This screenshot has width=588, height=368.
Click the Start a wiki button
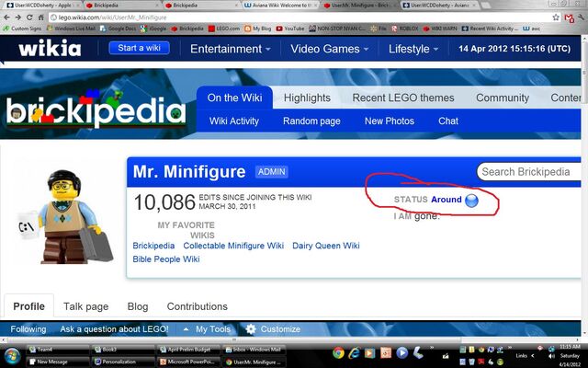(x=139, y=48)
